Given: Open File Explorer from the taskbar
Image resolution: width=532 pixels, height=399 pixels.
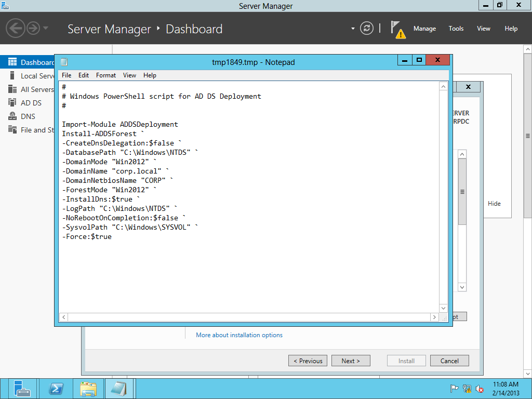Looking at the screenshot, I should (x=88, y=389).
